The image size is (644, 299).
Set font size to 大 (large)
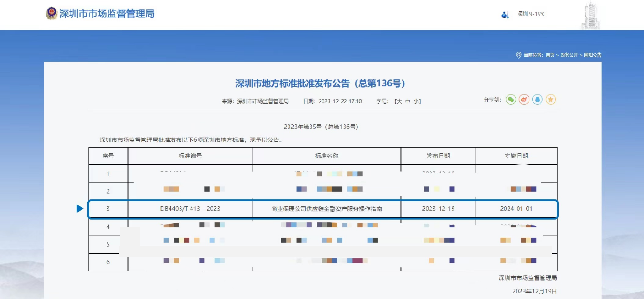click(x=399, y=101)
